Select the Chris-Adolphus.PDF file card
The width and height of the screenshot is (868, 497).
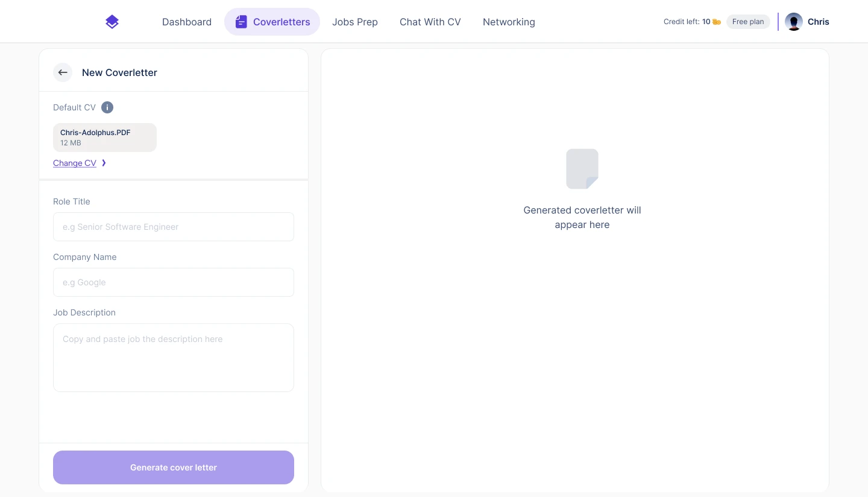105,138
